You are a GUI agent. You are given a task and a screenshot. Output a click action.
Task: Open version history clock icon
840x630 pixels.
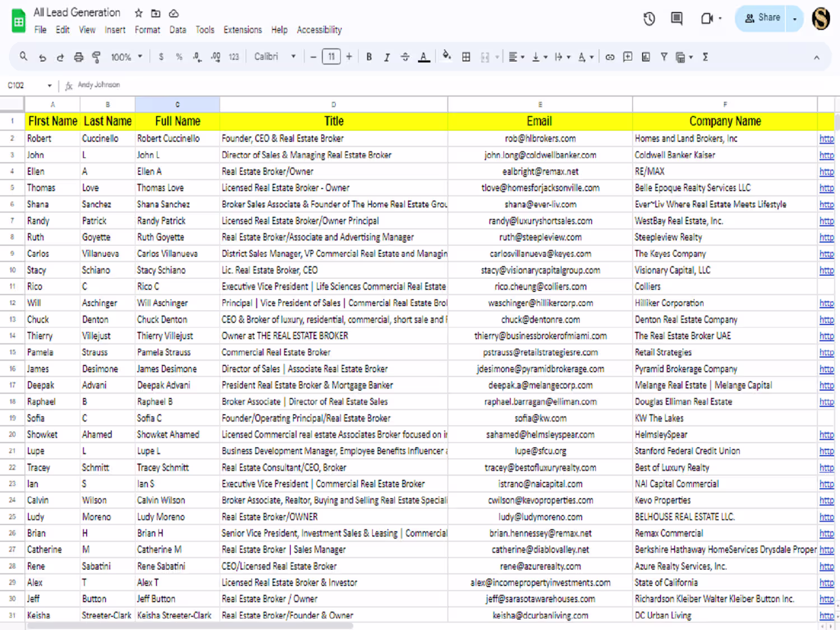pos(649,18)
